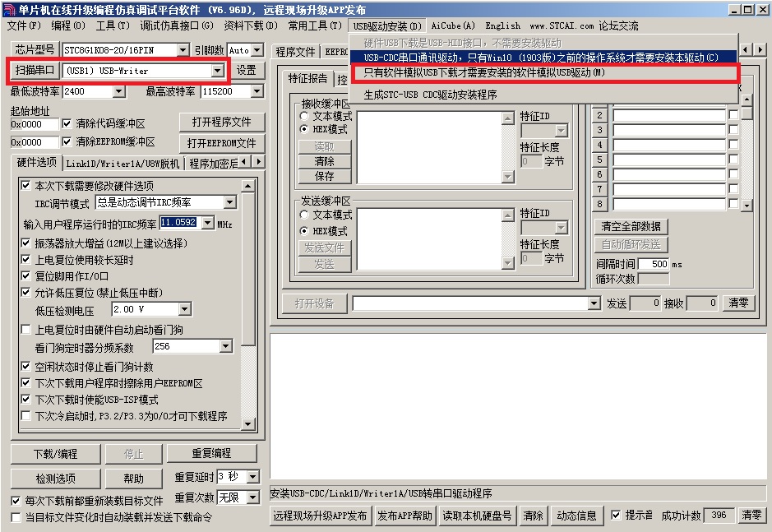772x532 pixels.
Task: Select 文本模式 radio in 接收缓冲区
Action: (303, 117)
